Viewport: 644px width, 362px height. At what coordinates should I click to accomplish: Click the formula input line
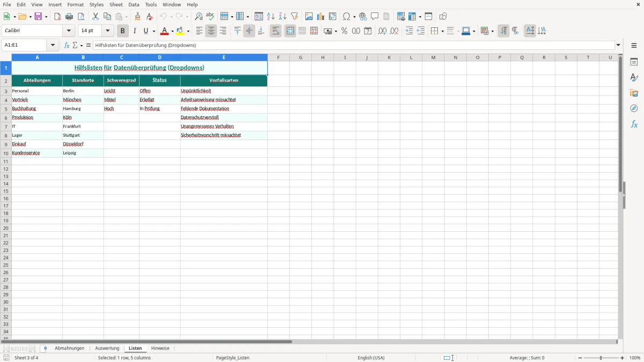point(354,46)
